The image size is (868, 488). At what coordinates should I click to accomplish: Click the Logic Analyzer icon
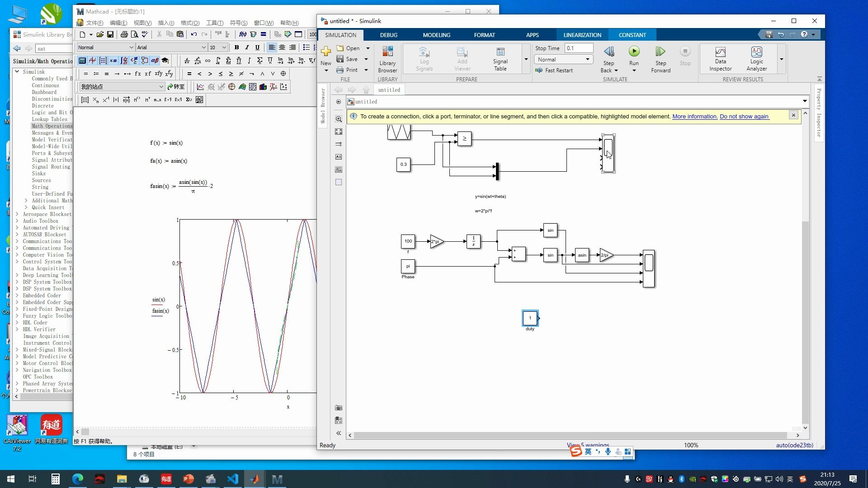click(756, 59)
